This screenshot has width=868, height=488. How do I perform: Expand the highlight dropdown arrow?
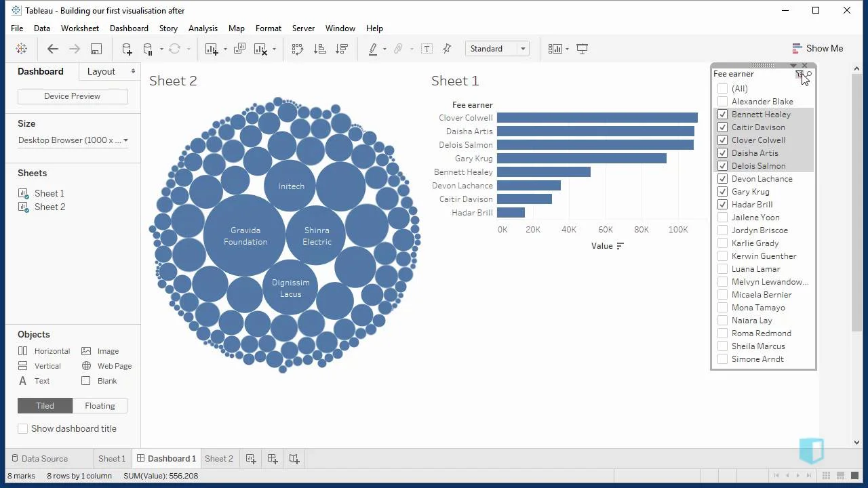click(384, 49)
